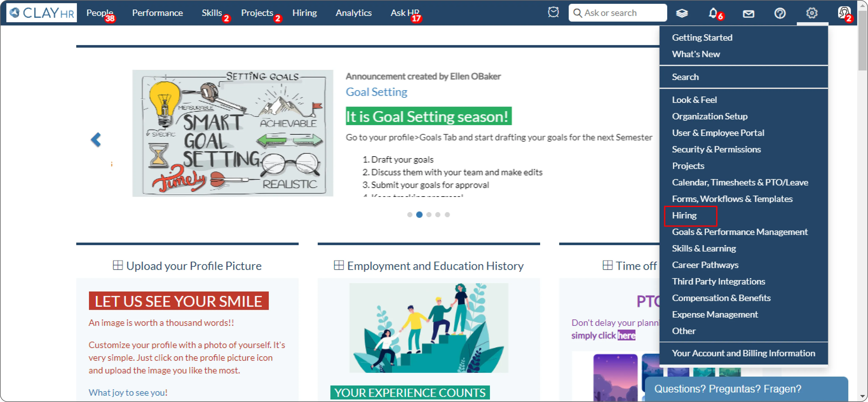
Task: Click the ClayHR logo
Action: click(42, 13)
